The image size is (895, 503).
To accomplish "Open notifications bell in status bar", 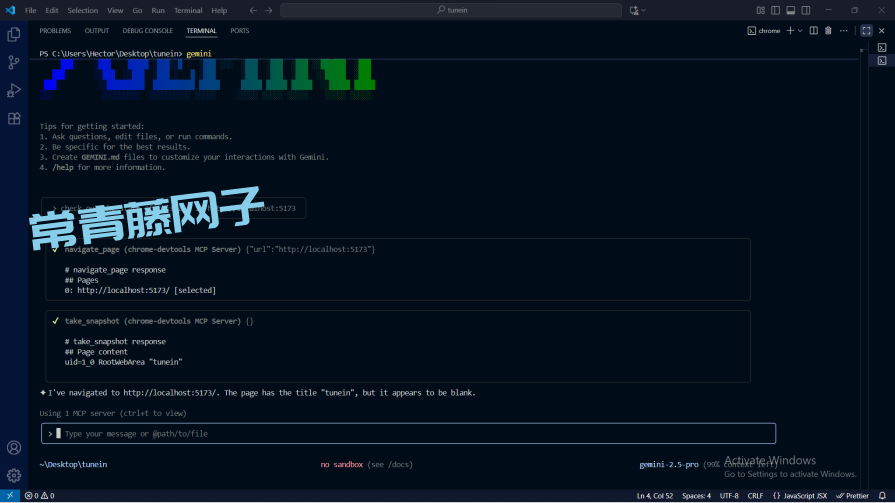I will pos(882,495).
